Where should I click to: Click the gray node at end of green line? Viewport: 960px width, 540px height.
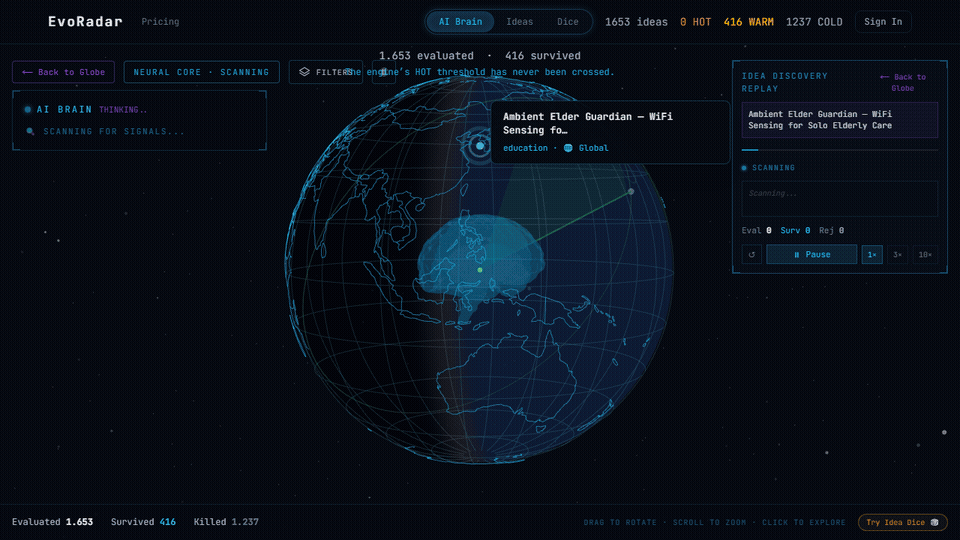tap(631, 191)
